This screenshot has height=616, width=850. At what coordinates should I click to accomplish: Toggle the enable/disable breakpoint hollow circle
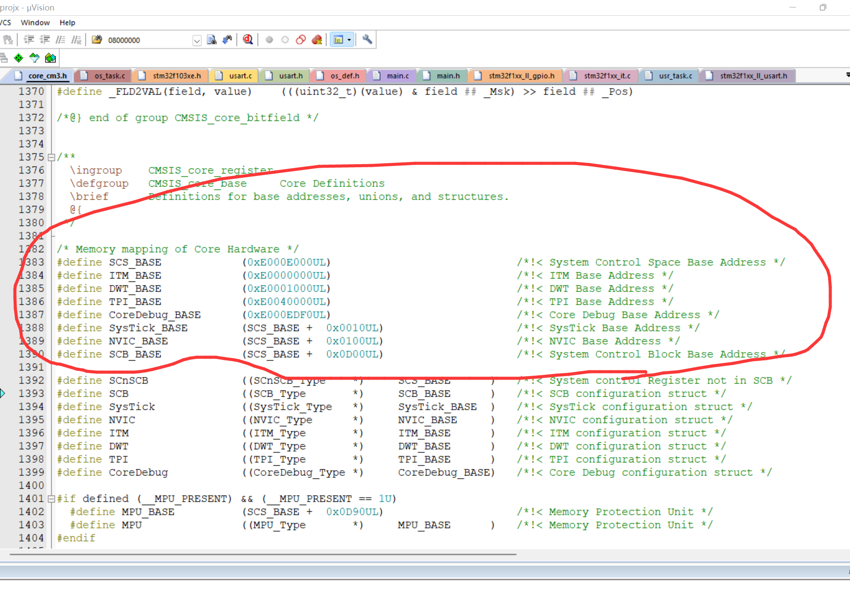[x=285, y=40]
